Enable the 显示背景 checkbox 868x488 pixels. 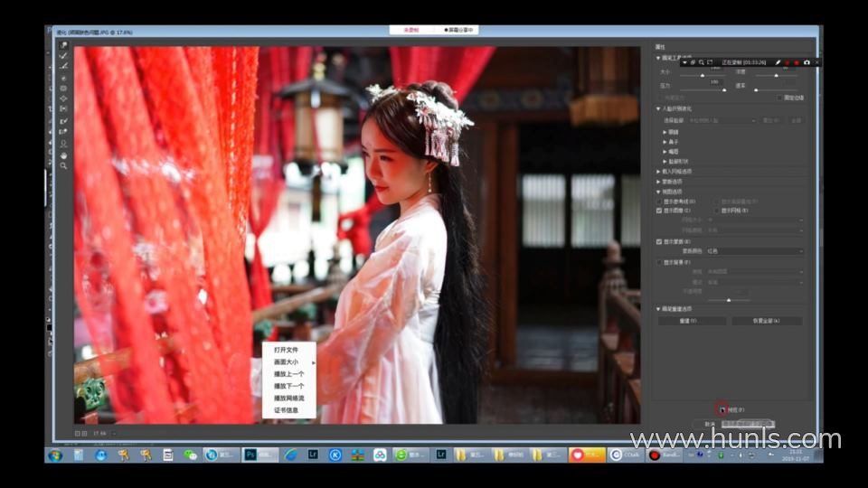pyautogui.click(x=659, y=262)
